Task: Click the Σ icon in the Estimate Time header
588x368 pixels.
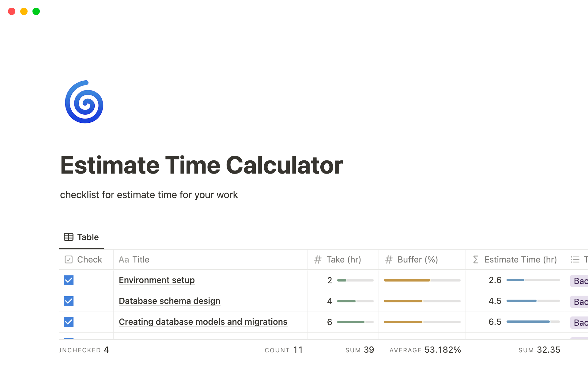Action: click(476, 259)
